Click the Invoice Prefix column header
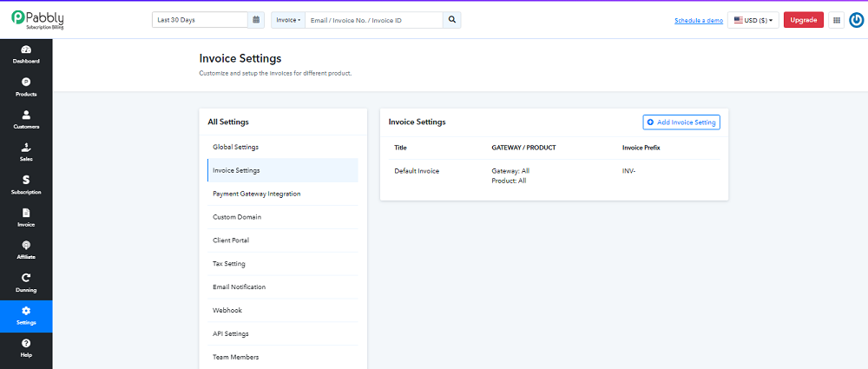The height and width of the screenshot is (369, 868). tap(641, 148)
